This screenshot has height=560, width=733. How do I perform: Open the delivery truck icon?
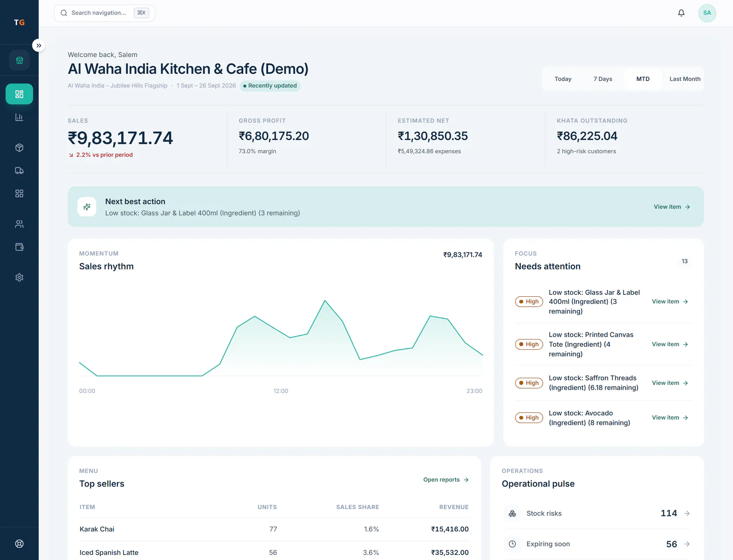[19, 171]
